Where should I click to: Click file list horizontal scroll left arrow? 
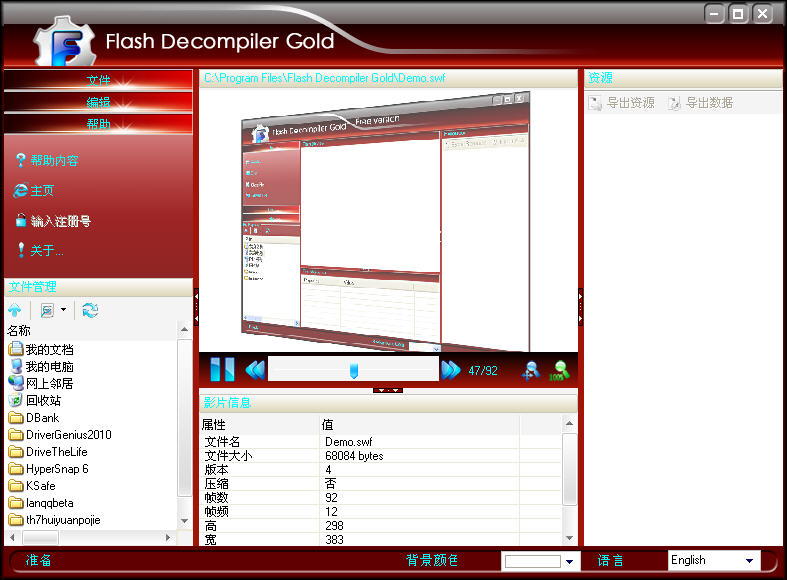[13, 537]
